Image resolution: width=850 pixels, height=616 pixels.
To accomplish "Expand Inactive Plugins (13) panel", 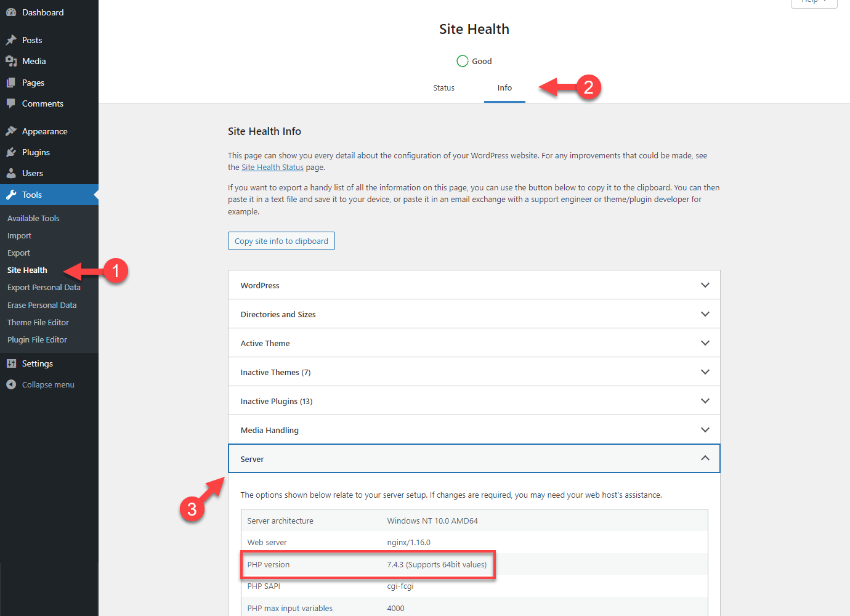I will [x=474, y=401].
